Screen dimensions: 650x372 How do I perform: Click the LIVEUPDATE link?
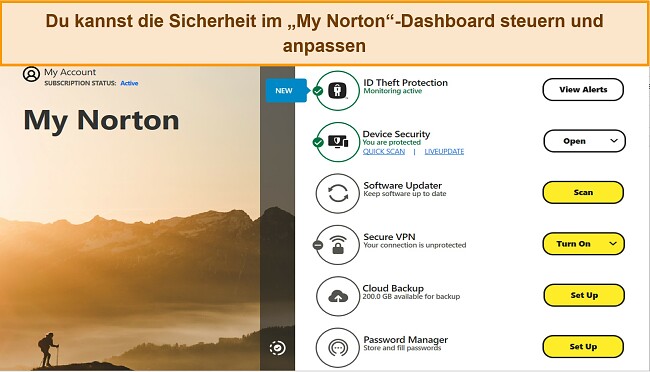444,151
